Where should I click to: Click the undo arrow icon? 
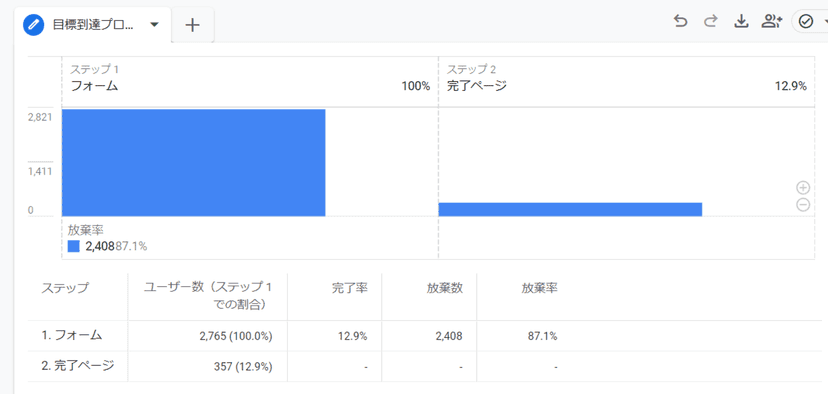pos(681,21)
